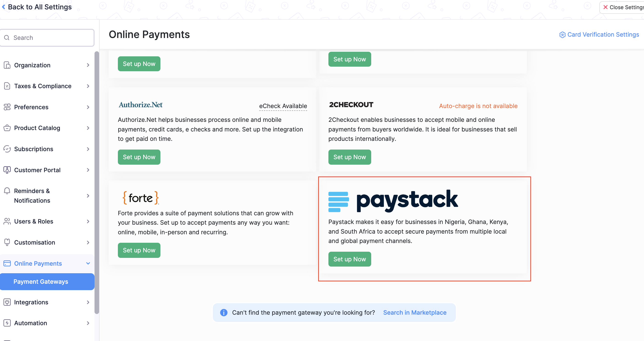
Task: Set up Authorize.Net gateway now
Action: point(139,157)
